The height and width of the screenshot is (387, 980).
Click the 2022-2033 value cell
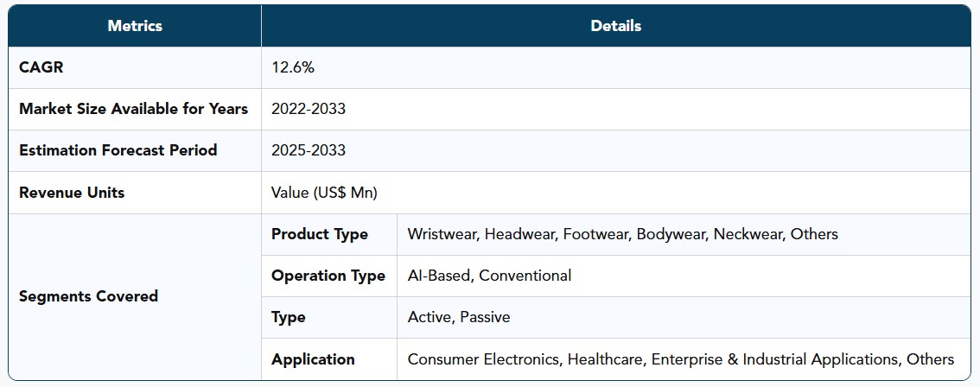pos(309,109)
